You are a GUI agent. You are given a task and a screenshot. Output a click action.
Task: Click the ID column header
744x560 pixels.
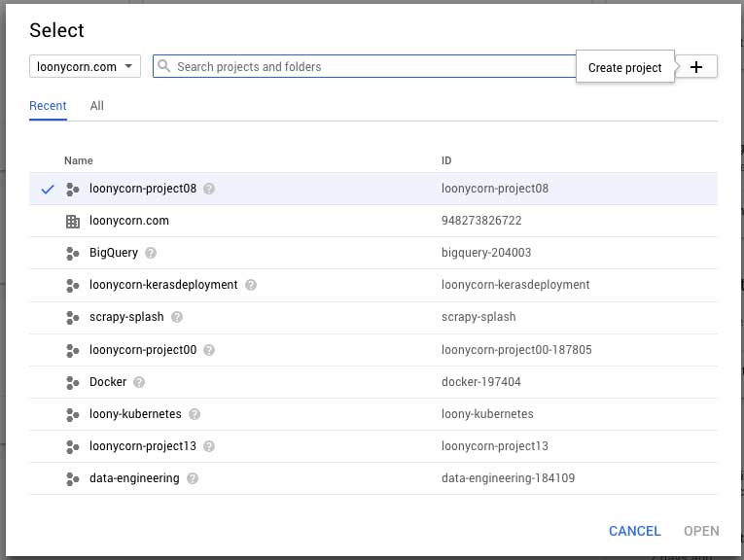pyautogui.click(x=446, y=160)
